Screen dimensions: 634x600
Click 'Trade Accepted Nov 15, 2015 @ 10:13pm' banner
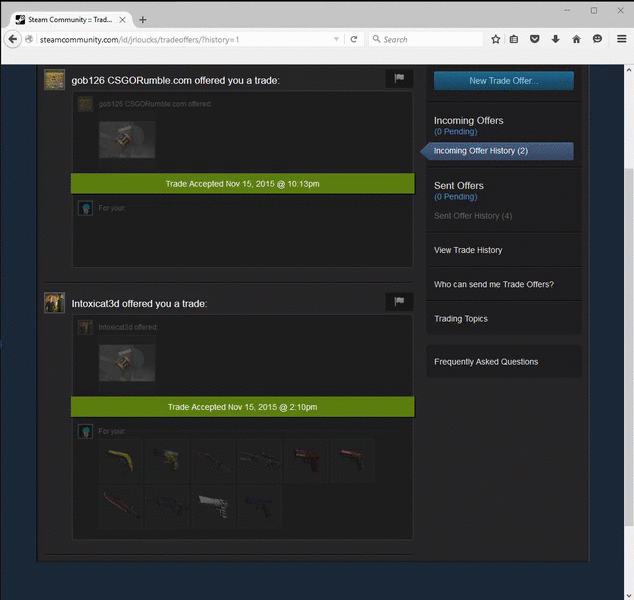point(243,184)
